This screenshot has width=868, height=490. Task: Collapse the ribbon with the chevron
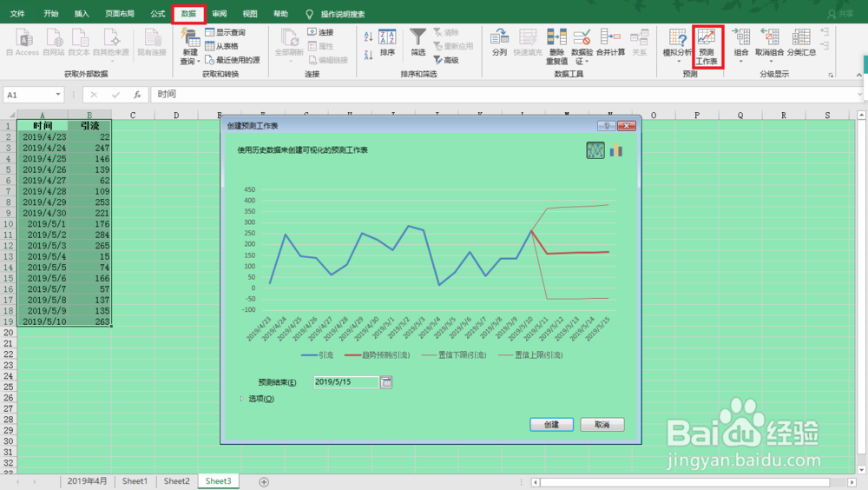pyautogui.click(x=858, y=74)
